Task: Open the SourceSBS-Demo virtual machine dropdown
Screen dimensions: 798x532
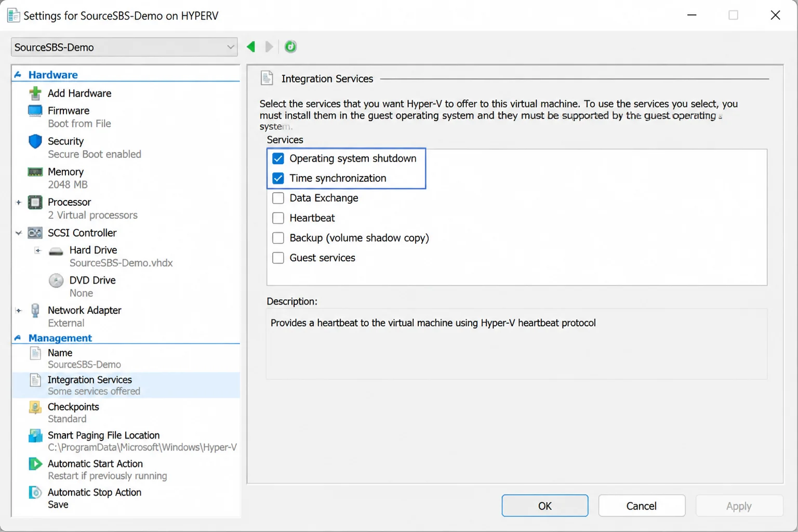Action: tap(124, 47)
